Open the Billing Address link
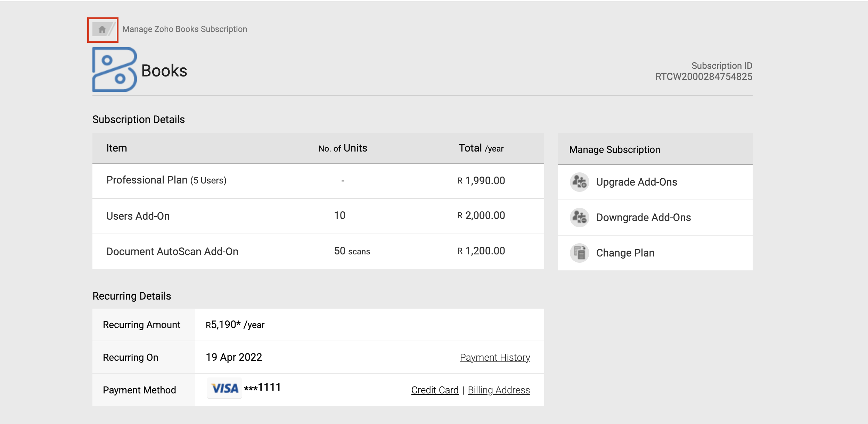Viewport: 868px width, 424px height. [499, 390]
